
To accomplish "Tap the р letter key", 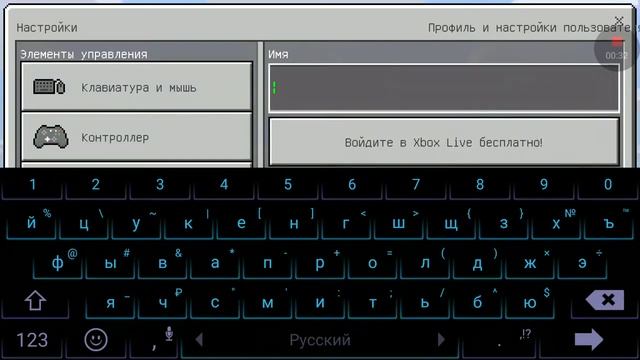I will tap(320, 263).
